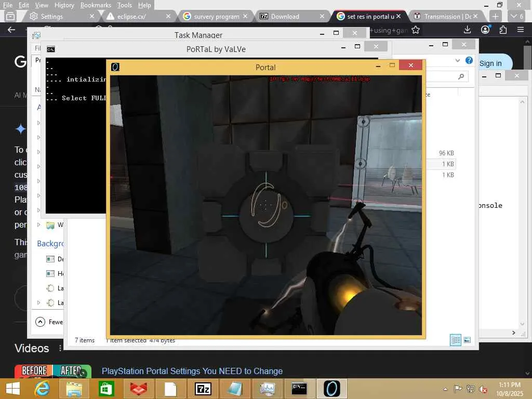Switch to the 7-Zip Download tab

pos(289,16)
